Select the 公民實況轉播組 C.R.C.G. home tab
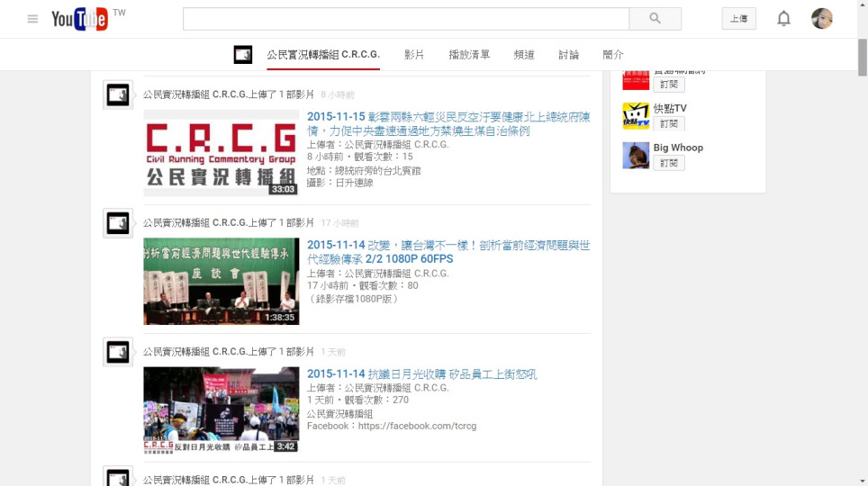The width and height of the screenshot is (868, 486). coord(323,54)
